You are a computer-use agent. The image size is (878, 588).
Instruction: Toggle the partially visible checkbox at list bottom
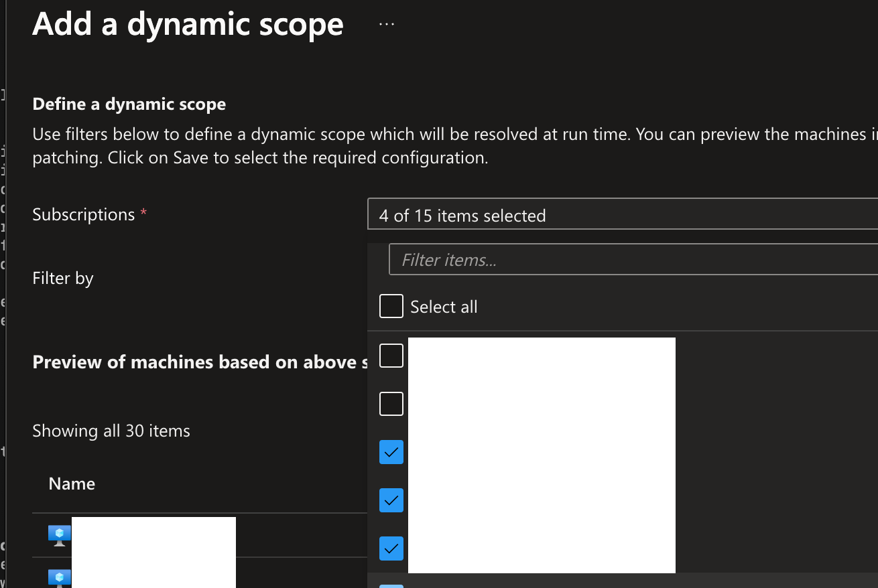pyautogui.click(x=391, y=584)
